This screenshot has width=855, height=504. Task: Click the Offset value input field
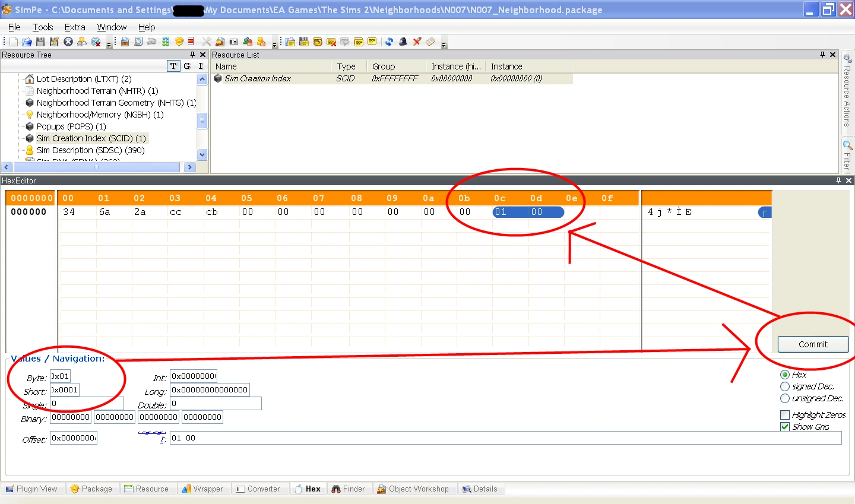pyautogui.click(x=74, y=438)
